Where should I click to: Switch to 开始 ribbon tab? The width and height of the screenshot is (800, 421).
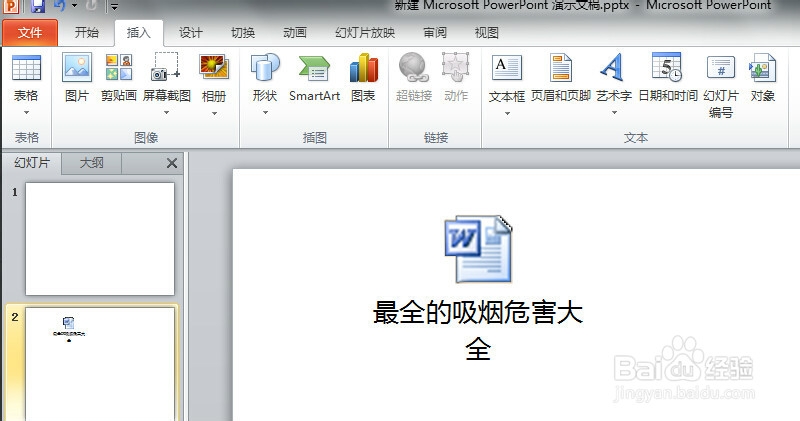pyautogui.click(x=86, y=33)
